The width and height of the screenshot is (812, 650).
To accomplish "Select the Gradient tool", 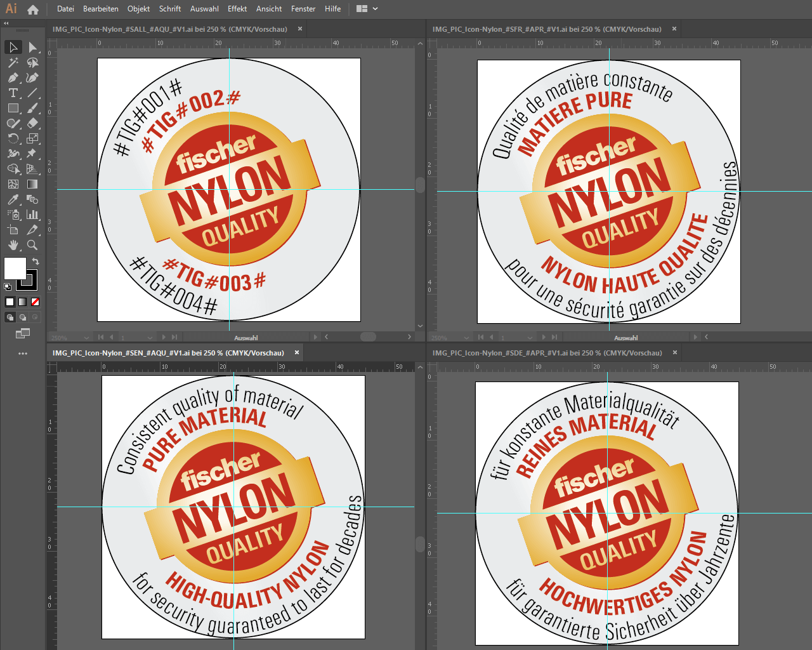I will point(32,184).
